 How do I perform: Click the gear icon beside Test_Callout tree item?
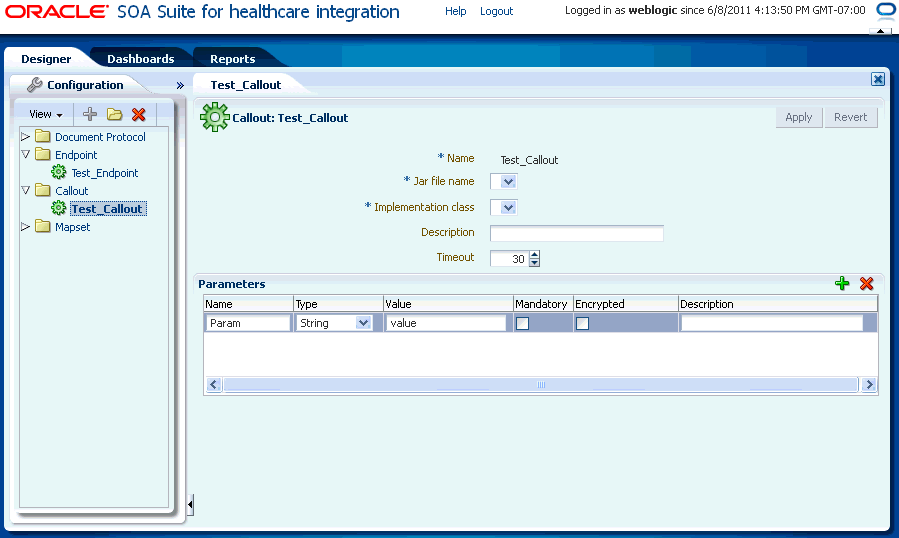58,208
